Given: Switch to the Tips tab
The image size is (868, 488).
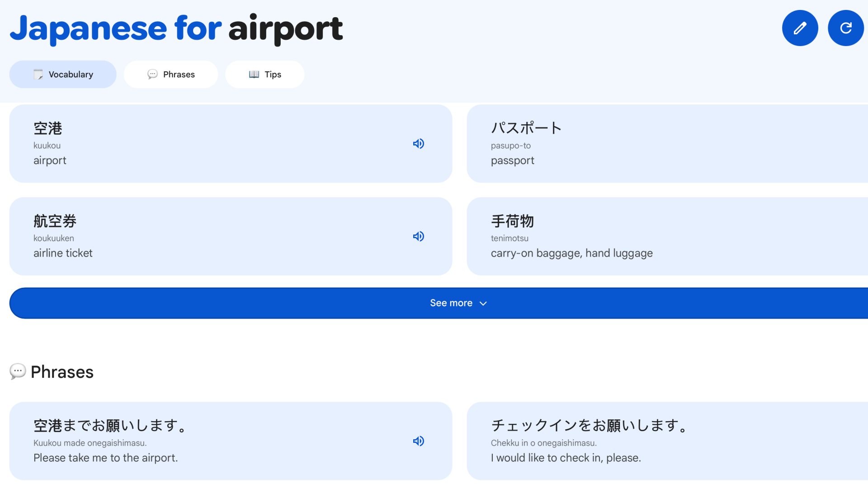Looking at the screenshot, I should coord(265,74).
